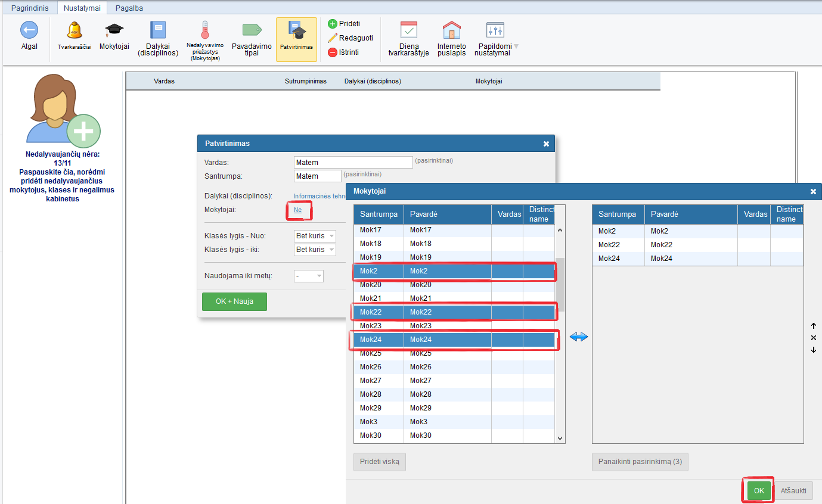Open Nedalyvavimo priežastys thermometer icon
Screen dimensions: 822x504
[205, 30]
